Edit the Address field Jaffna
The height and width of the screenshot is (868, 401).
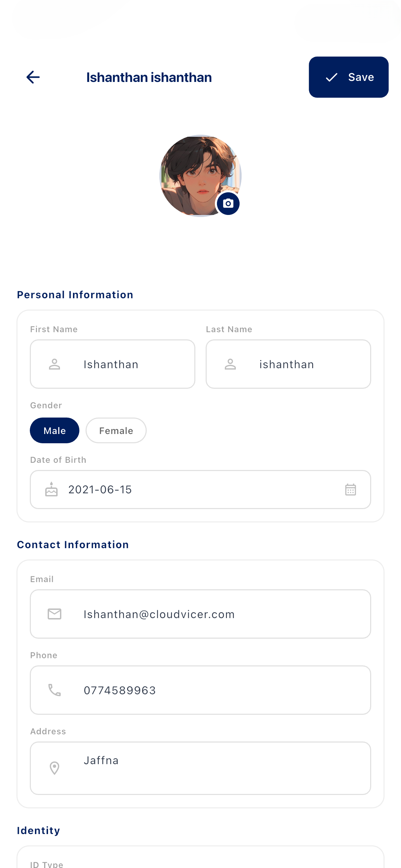(x=200, y=768)
